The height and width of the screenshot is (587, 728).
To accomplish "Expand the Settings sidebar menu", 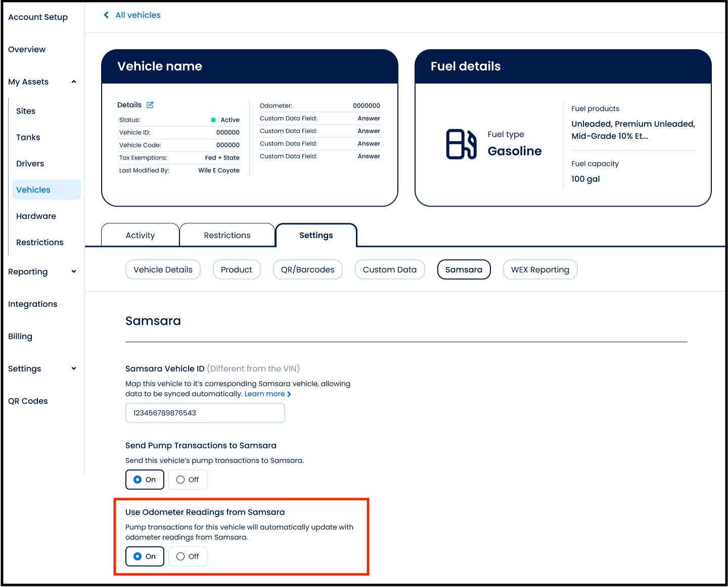I will click(x=74, y=369).
